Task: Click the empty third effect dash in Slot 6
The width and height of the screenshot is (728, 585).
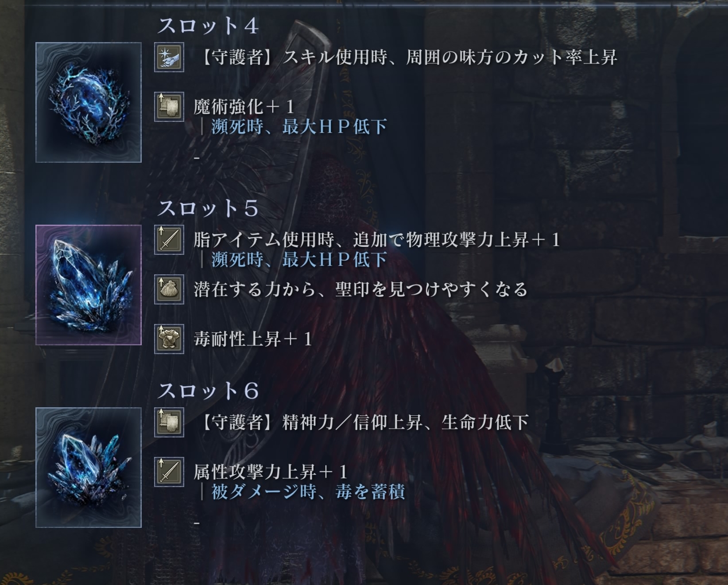Action: click(197, 523)
